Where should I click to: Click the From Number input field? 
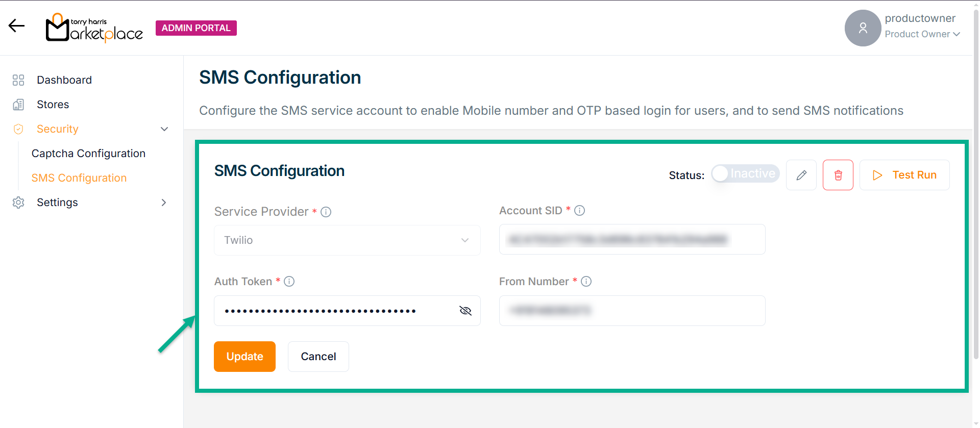632,311
